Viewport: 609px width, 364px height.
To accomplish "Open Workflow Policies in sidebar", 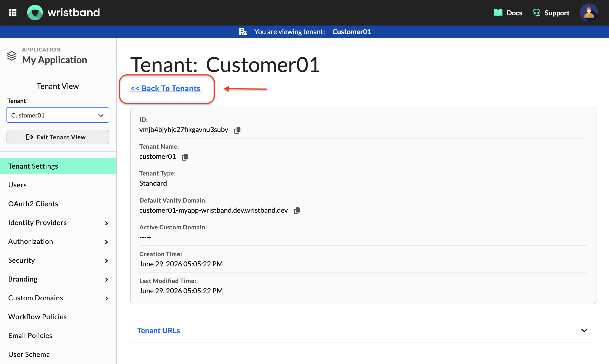I will tap(58, 317).
